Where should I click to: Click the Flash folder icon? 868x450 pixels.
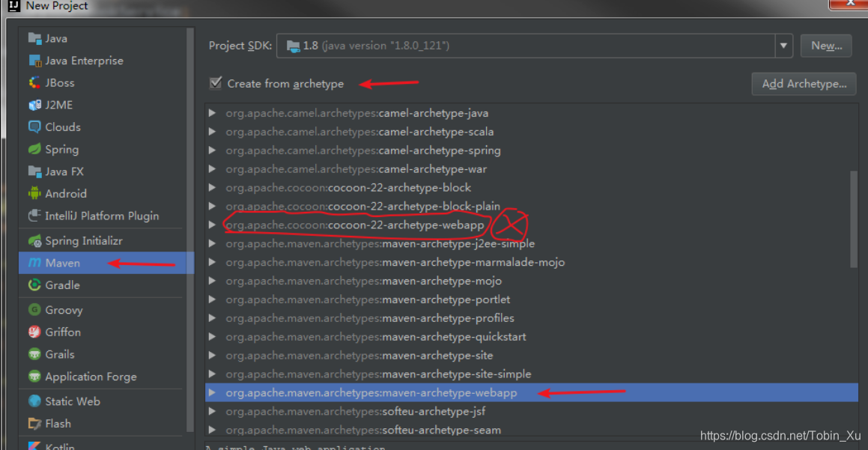point(34,424)
